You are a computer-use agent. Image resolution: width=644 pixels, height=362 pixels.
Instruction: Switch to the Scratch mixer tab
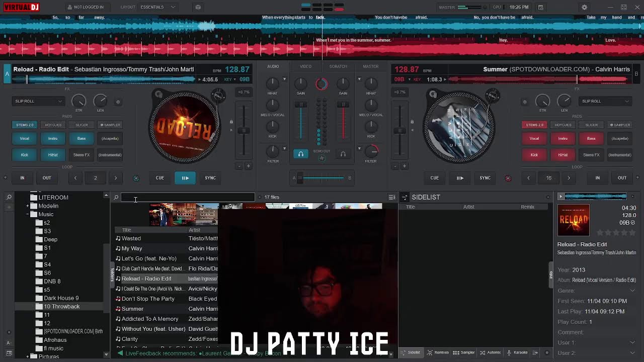click(x=338, y=66)
